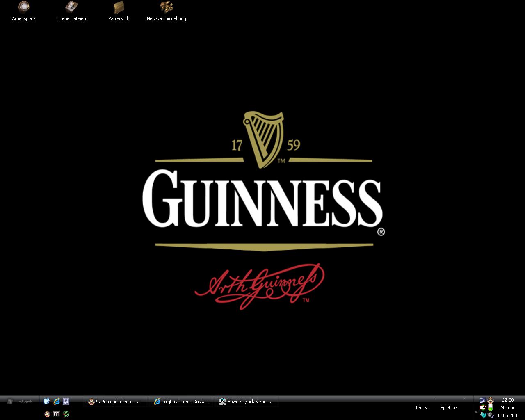Expand hidden system tray icons arrow
The width and height of the screenshot is (525, 420).
476,412
